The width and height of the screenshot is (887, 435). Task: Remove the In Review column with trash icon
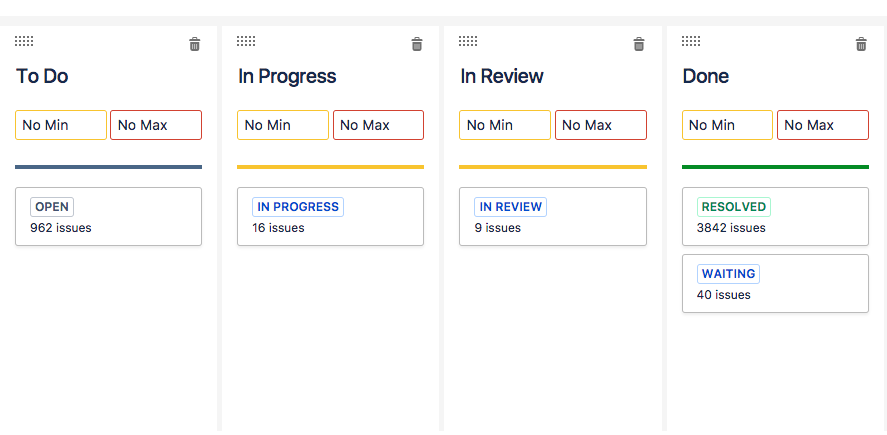click(639, 44)
